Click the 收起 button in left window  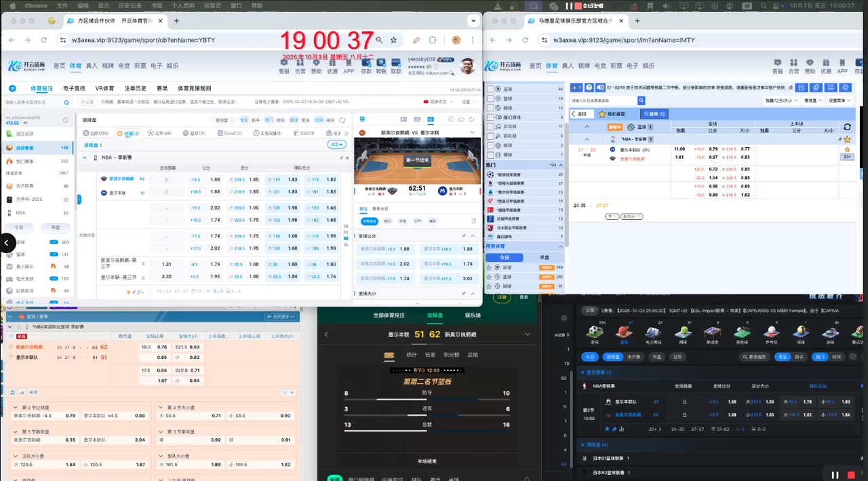point(336,145)
